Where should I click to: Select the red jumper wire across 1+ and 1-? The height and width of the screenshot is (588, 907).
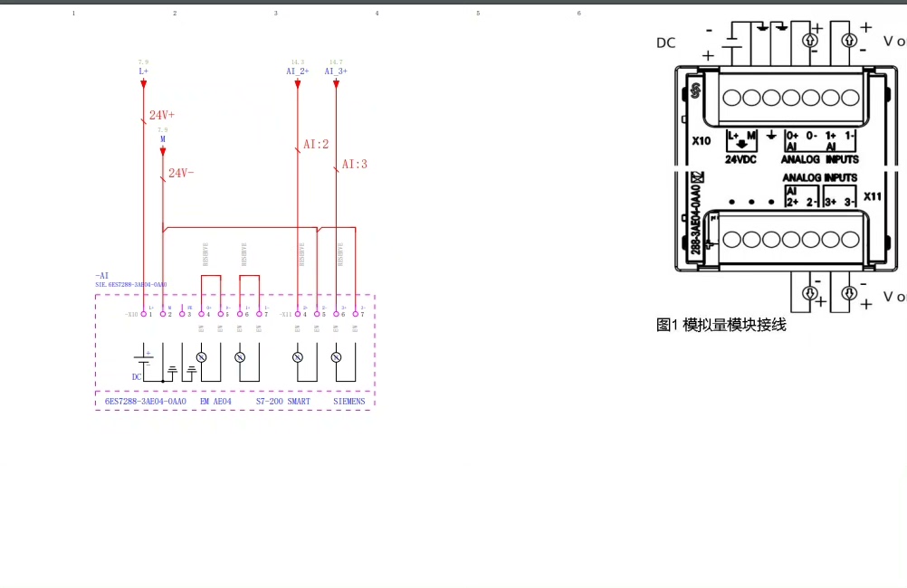pos(249,276)
